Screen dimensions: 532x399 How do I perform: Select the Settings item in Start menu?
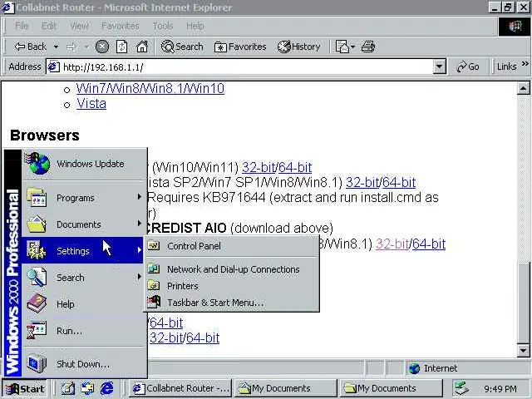83,251
